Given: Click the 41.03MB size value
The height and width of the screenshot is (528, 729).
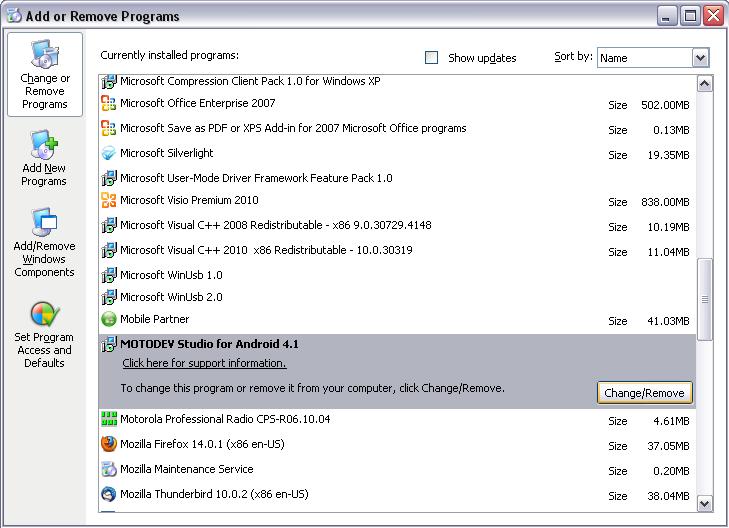Looking at the screenshot, I should click(x=668, y=321).
